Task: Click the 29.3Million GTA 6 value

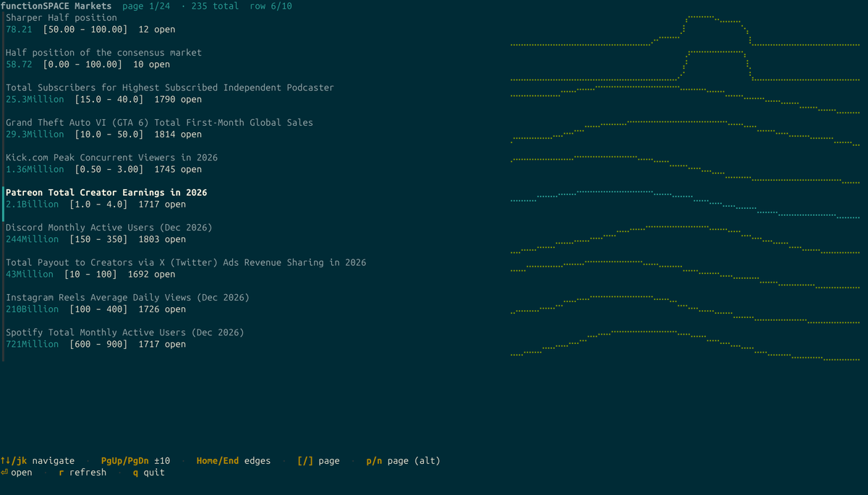Action: point(35,134)
